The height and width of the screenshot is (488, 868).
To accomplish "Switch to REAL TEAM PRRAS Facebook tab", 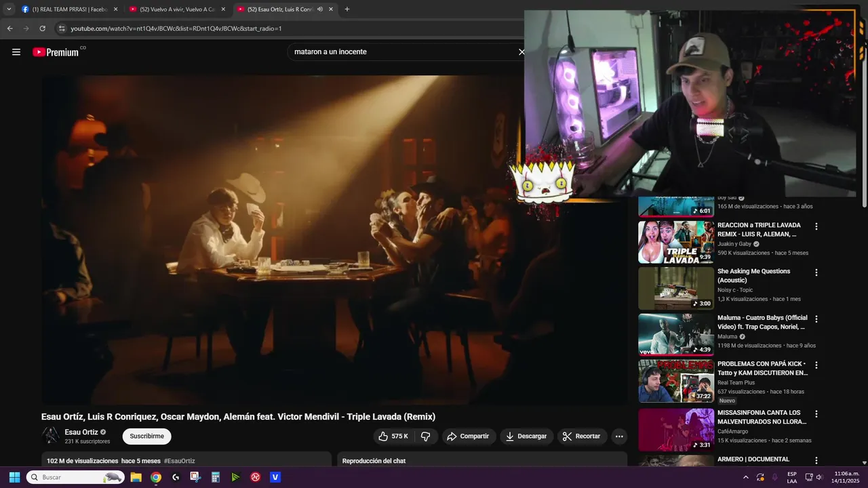I will (70, 9).
